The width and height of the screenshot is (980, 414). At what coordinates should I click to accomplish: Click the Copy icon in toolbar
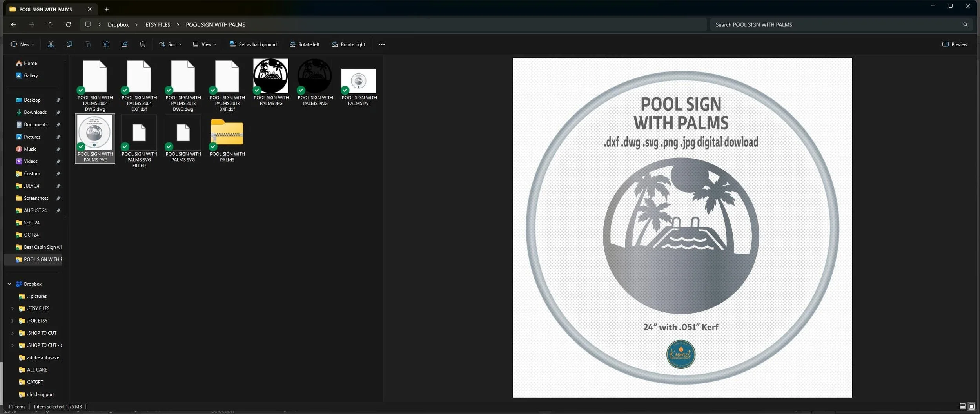tap(69, 44)
